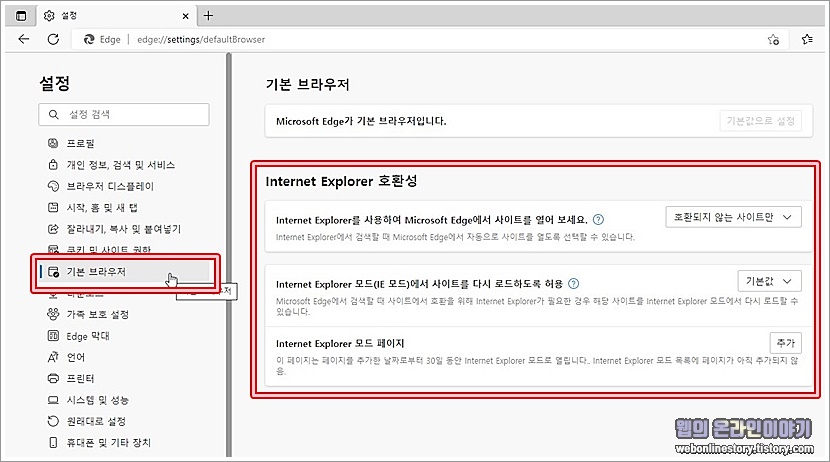Open 잘라내기, 복사 및 붙여넣기 settings
Viewport: 830px width, 462px height.
click(x=123, y=229)
